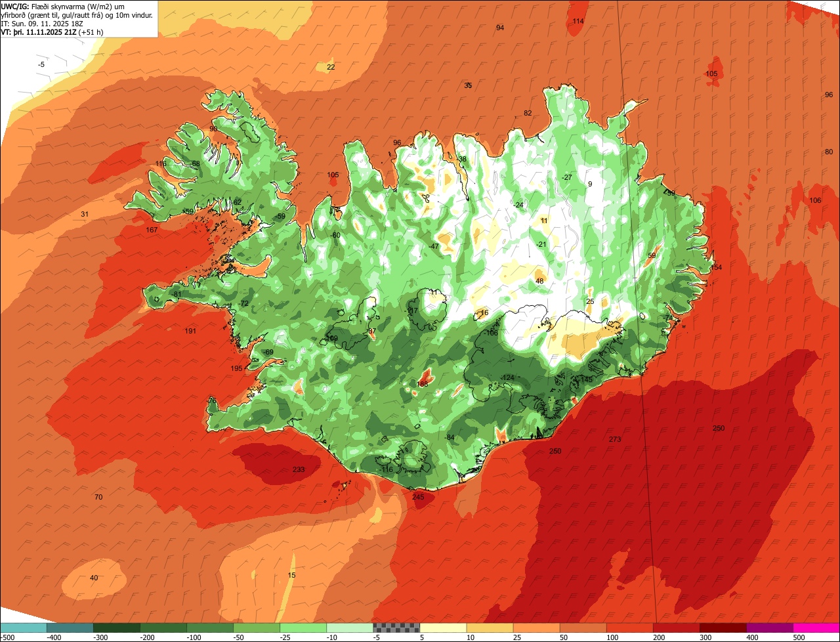Select the -24 value in north-central Iceland
The height and width of the screenshot is (642, 840).
coord(518,205)
